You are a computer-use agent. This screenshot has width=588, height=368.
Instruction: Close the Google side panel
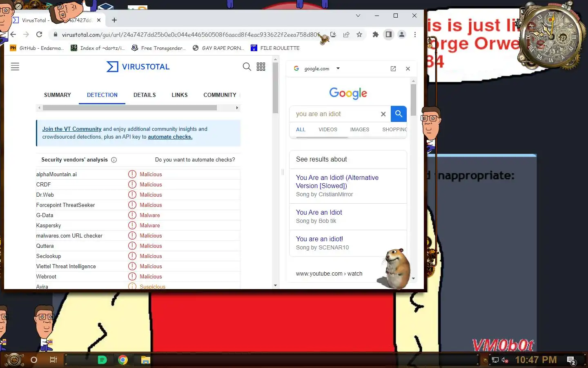click(x=408, y=69)
